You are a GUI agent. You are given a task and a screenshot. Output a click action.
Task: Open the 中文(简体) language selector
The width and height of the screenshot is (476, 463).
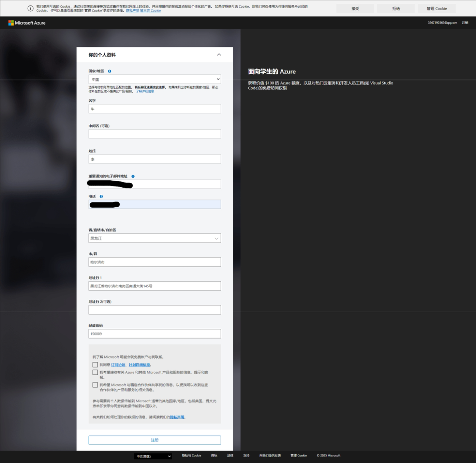coord(153,456)
